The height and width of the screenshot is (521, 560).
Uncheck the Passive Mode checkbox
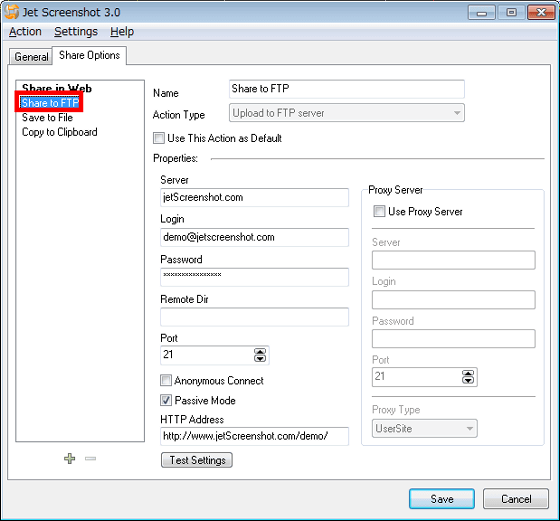coord(166,400)
